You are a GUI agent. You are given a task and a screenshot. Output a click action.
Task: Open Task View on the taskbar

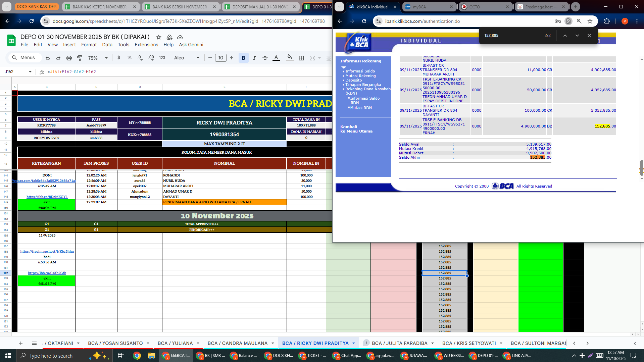point(121,356)
